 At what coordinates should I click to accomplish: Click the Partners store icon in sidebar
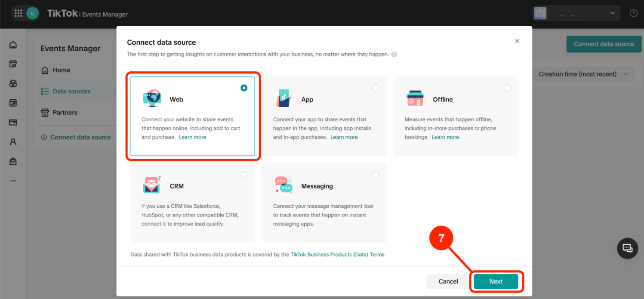click(x=45, y=112)
